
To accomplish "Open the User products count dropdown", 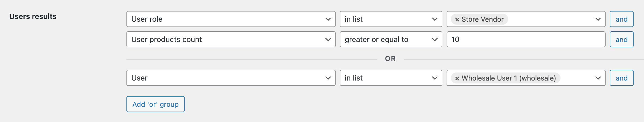I will click(x=230, y=39).
